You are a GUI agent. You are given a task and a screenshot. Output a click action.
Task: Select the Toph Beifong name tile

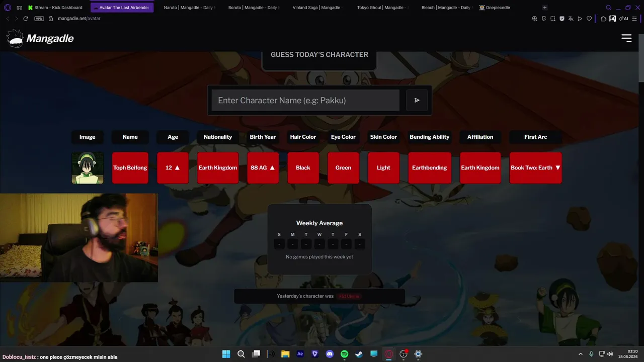[x=130, y=168]
